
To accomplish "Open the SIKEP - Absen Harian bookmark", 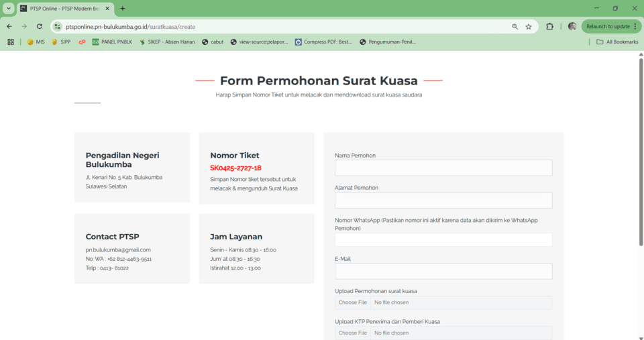I will coord(166,42).
